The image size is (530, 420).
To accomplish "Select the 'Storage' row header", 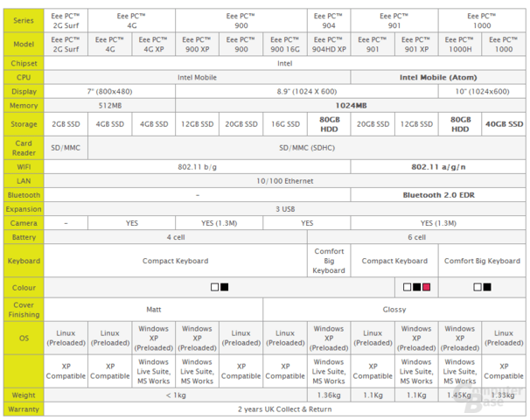I will (x=24, y=124).
